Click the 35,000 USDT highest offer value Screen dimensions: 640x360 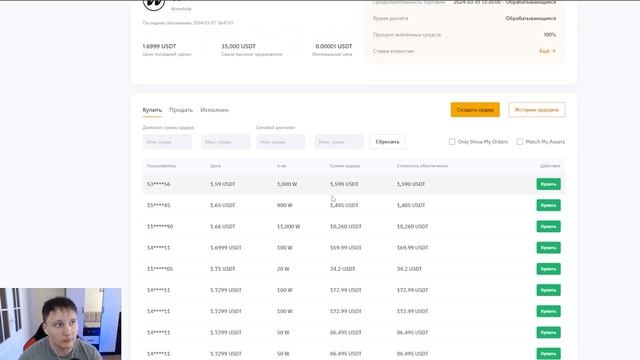(x=238, y=46)
